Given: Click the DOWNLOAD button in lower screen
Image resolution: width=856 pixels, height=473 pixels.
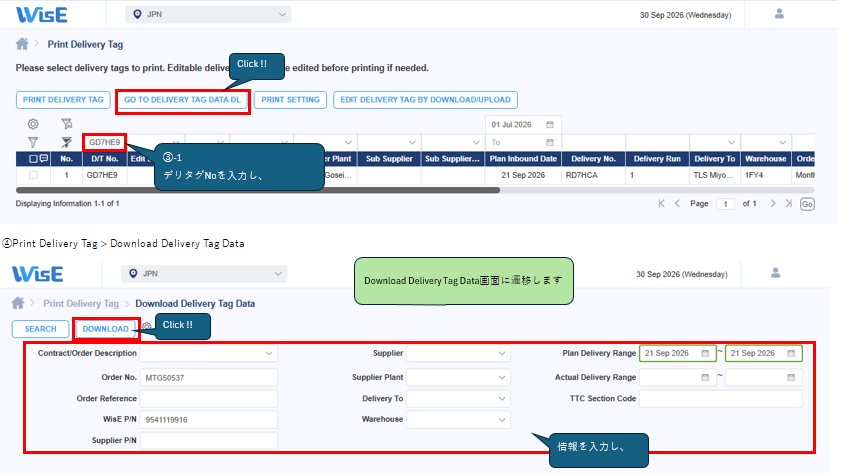Looking at the screenshot, I should (x=105, y=329).
